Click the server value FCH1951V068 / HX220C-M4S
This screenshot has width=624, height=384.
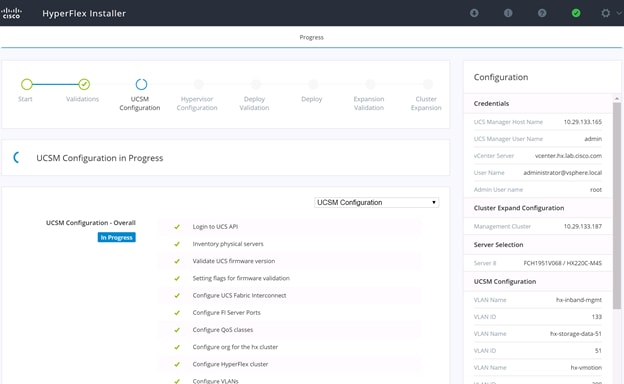562,263
